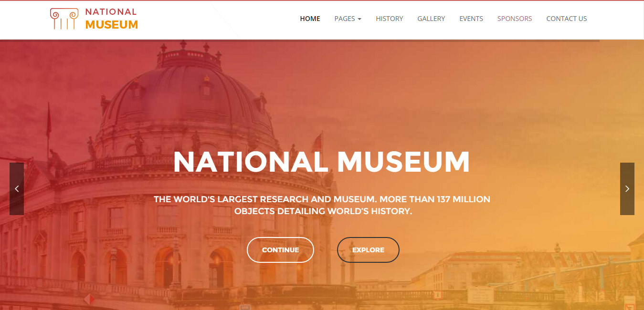Viewport: 644px width, 310px height.
Task: Advance to next slide with right arrow
Action: (627, 189)
